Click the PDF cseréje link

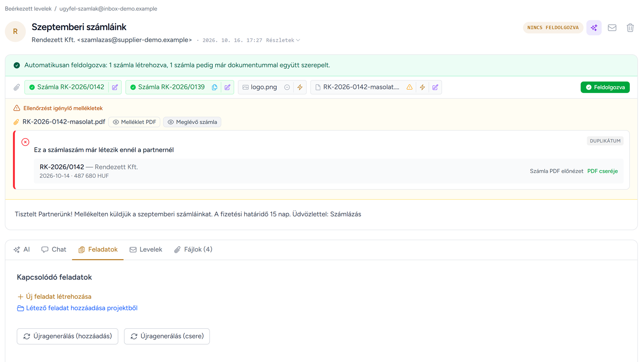(x=602, y=171)
